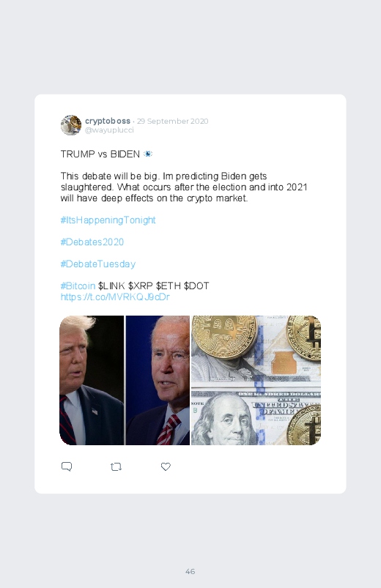Like the tweet with heart icon
The width and height of the screenshot is (381, 588).
click(x=166, y=466)
